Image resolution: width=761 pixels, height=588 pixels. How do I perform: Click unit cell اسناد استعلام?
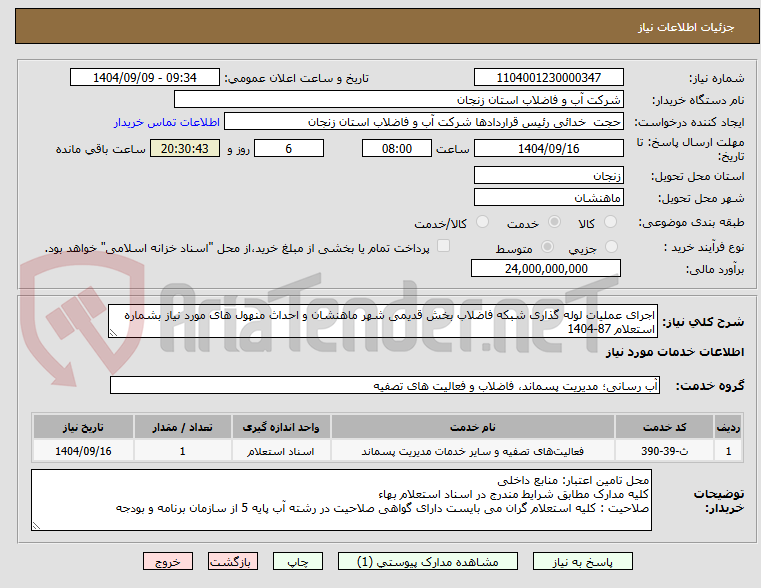pyautogui.click(x=281, y=451)
